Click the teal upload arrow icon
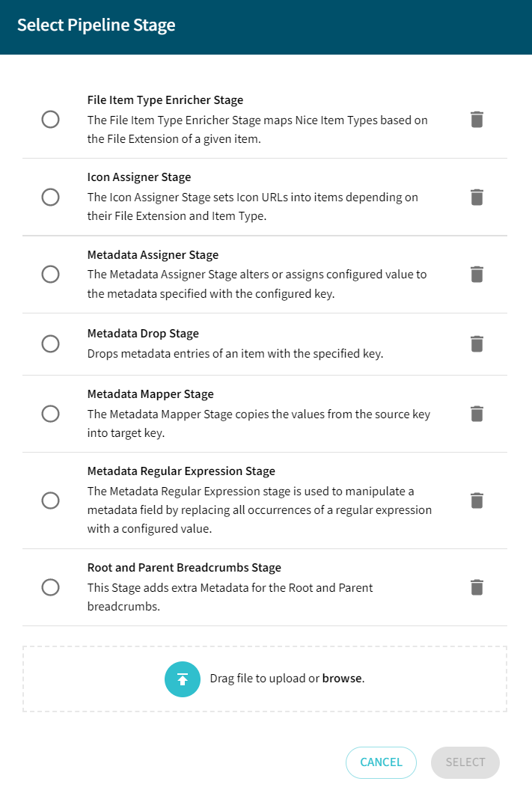 183,679
